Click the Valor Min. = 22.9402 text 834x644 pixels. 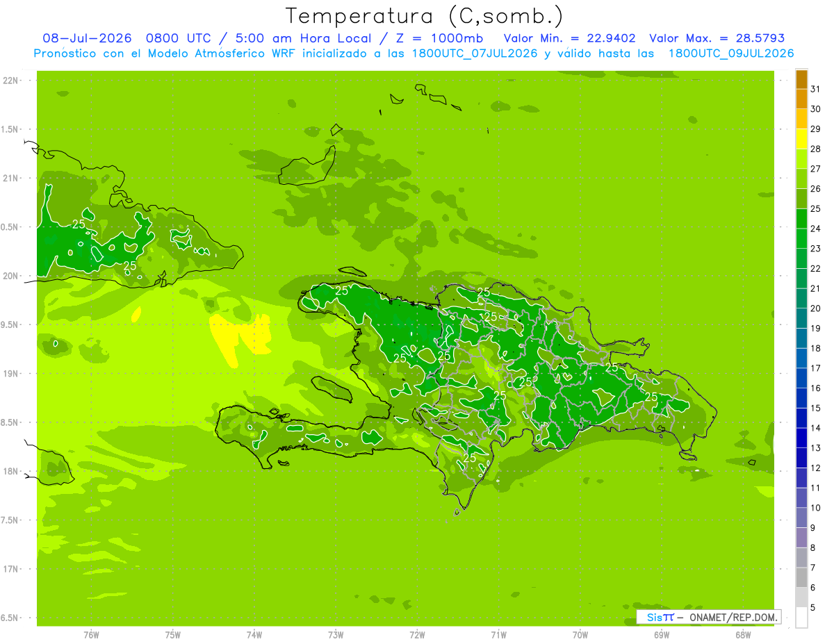click(570, 38)
